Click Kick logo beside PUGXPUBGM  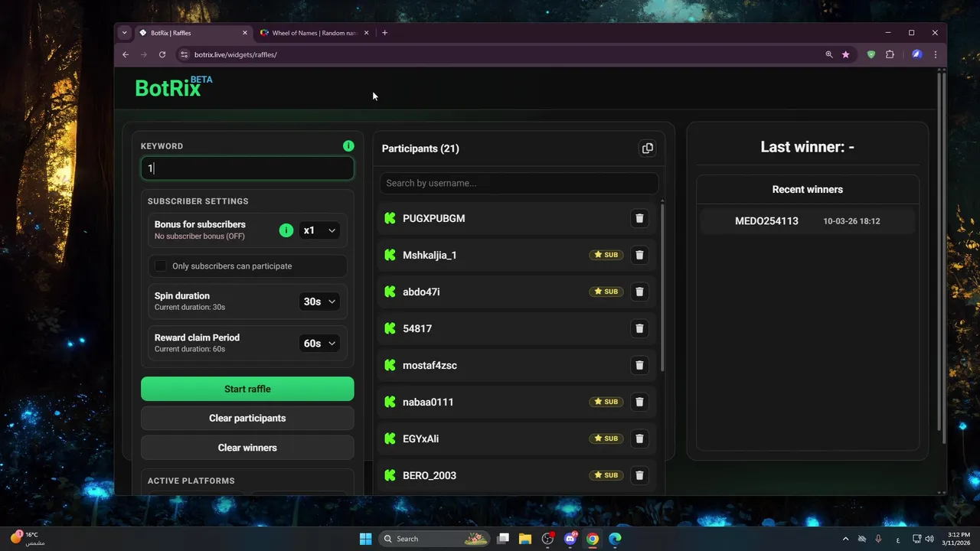(390, 218)
